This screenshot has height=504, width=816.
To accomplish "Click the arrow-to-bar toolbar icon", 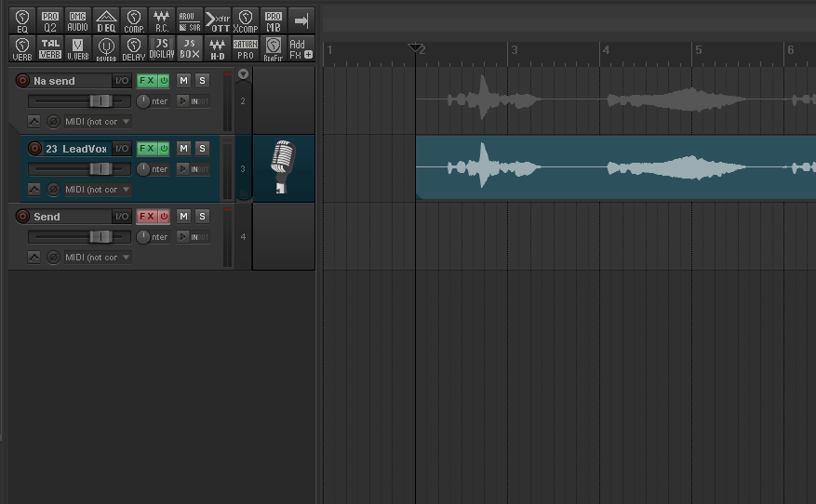I will pos(301,20).
